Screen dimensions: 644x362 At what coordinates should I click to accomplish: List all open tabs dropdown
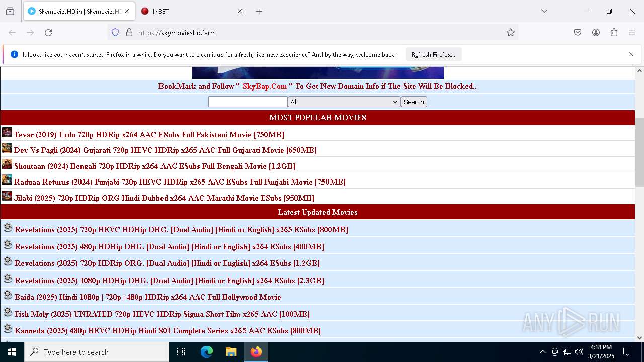click(544, 11)
